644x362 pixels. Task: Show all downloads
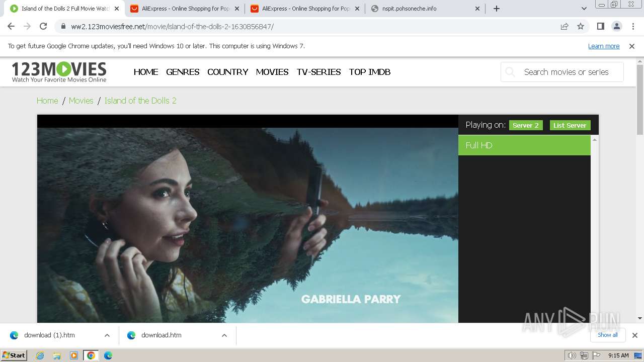pos(608,335)
